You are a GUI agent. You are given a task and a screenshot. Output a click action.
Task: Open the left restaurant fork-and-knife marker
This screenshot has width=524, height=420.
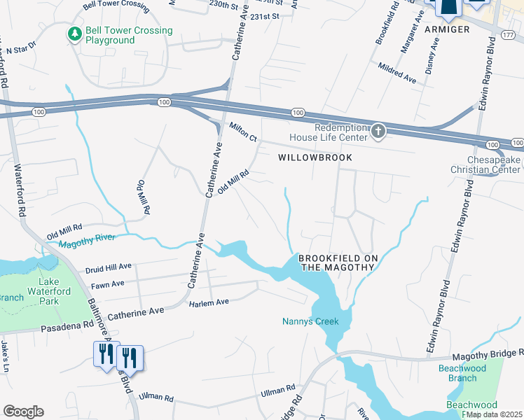[106, 356]
